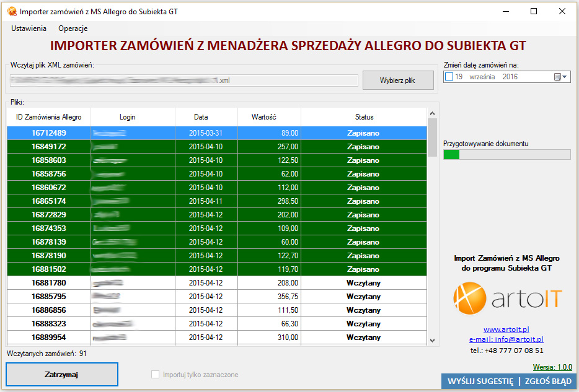579x392 pixels.
Task: Click the scroll up arrow in list
Action: tap(432, 113)
